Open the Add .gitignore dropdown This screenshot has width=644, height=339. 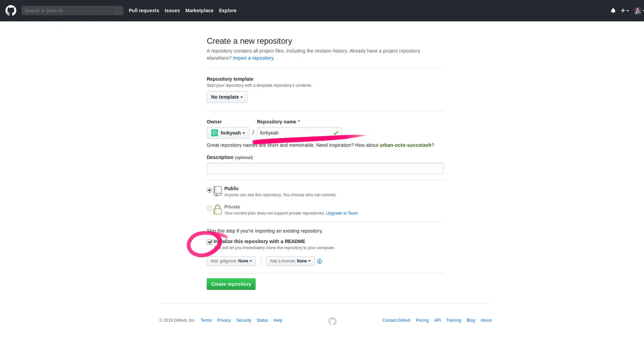pyautogui.click(x=231, y=261)
